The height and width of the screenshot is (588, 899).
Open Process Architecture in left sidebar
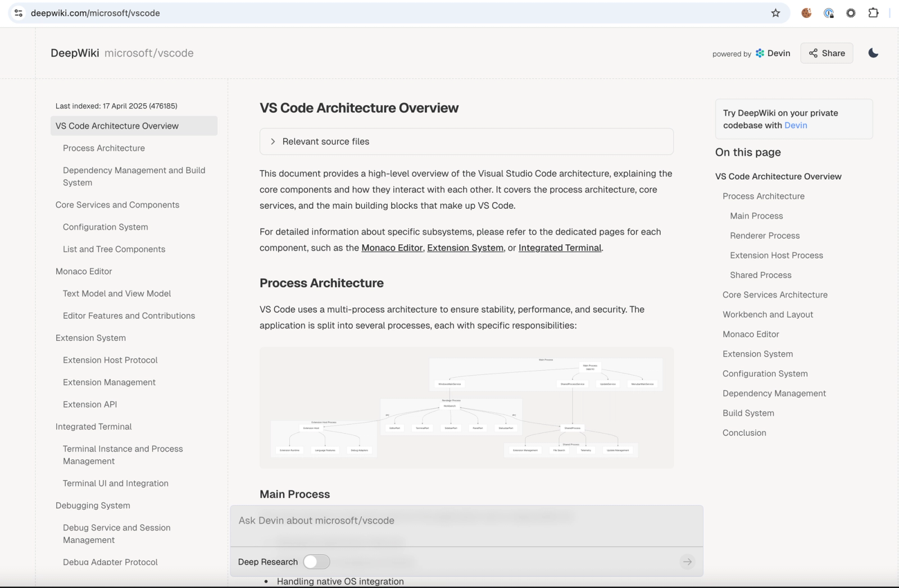104,148
